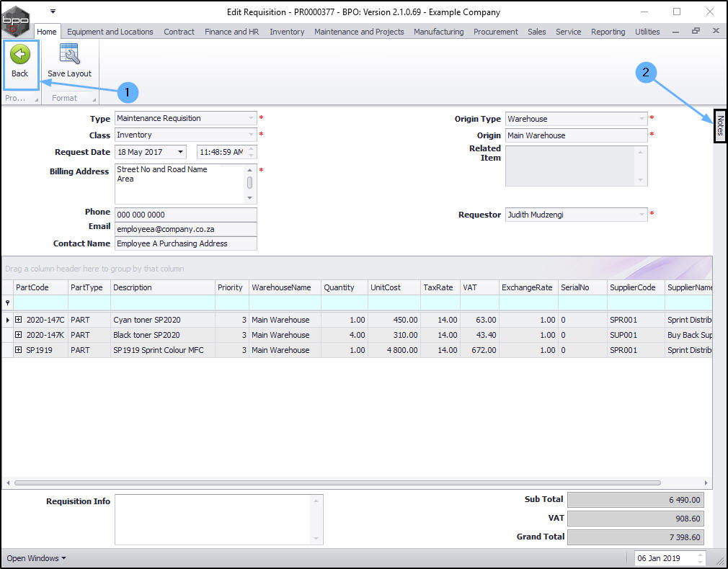The width and height of the screenshot is (728, 569).
Task: Sort by Quantity column header
Action: (x=345, y=287)
